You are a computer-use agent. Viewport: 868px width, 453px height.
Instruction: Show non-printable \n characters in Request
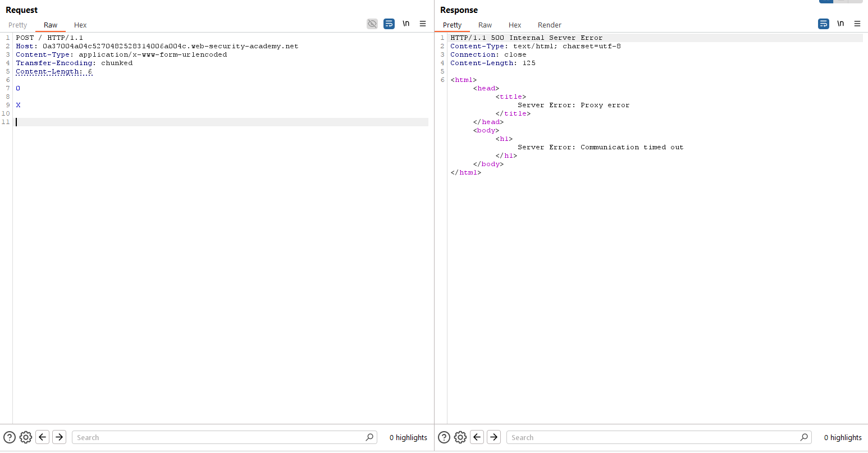tap(406, 24)
